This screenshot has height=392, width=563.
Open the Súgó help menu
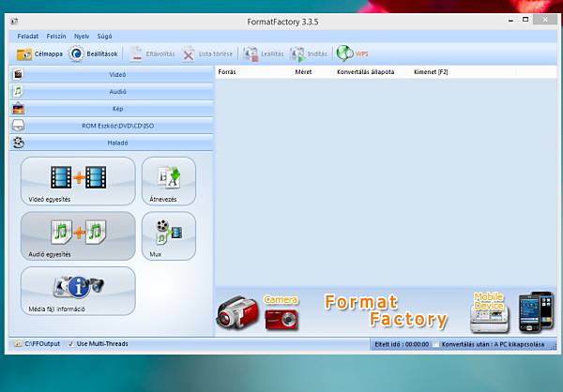[104, 37]
